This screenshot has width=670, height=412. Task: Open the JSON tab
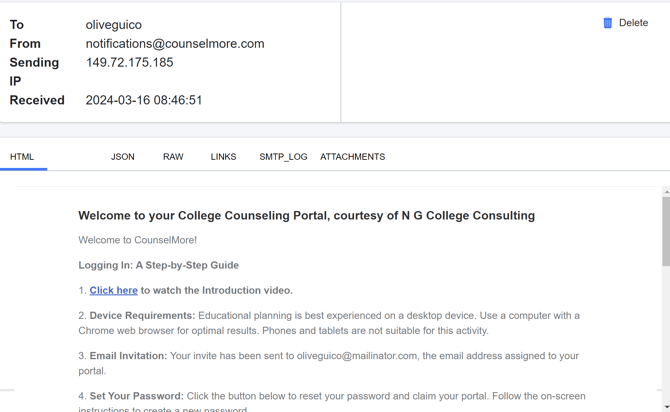(123, 157)
